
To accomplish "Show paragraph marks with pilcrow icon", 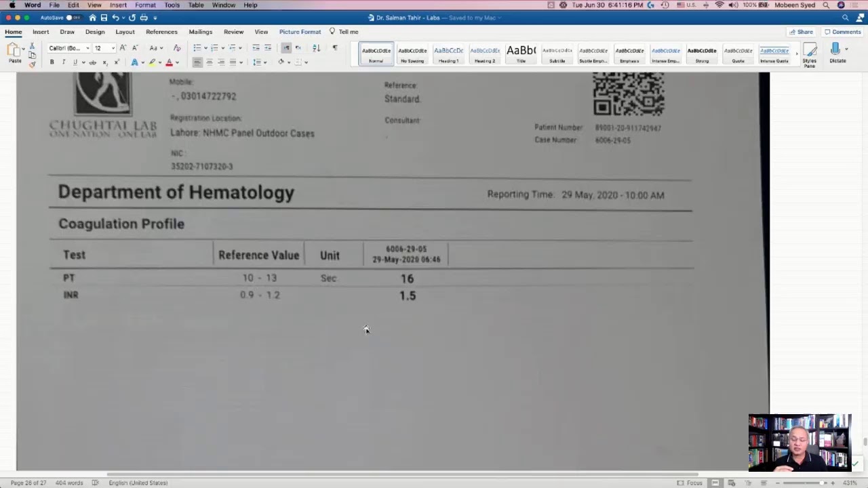I will pyautogui.click(x=334, y=48).
